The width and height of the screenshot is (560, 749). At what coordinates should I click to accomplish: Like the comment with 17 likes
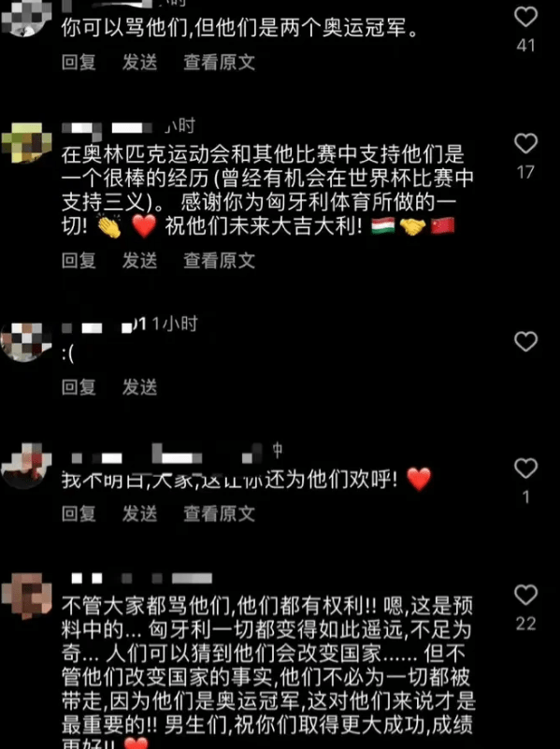pyautogui.click(x=525, y=143)
